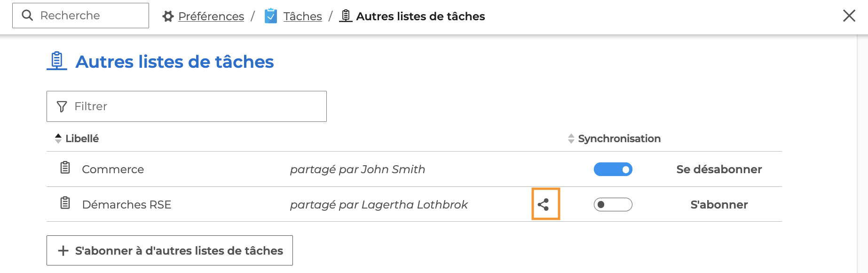
Task: Click the share icon for Démarches RSE
Action: click(x=543, y=204)
